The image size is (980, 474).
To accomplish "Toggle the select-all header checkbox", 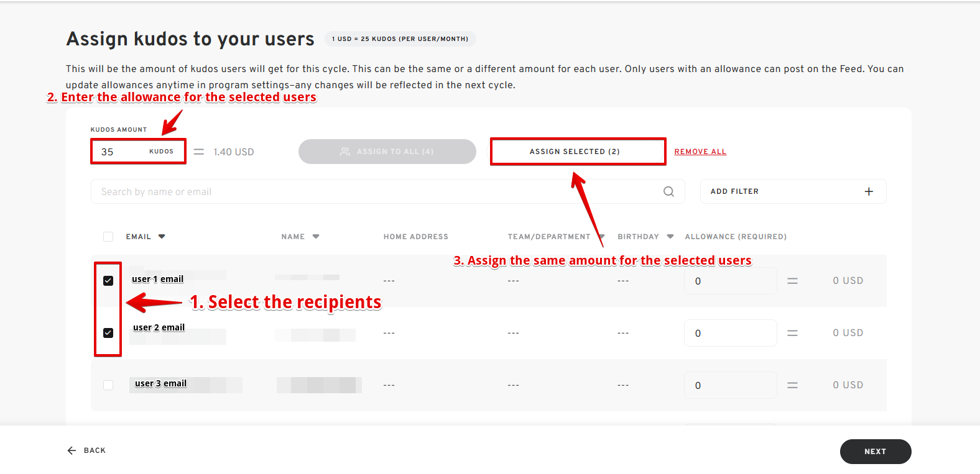I will tap(108, 237).
